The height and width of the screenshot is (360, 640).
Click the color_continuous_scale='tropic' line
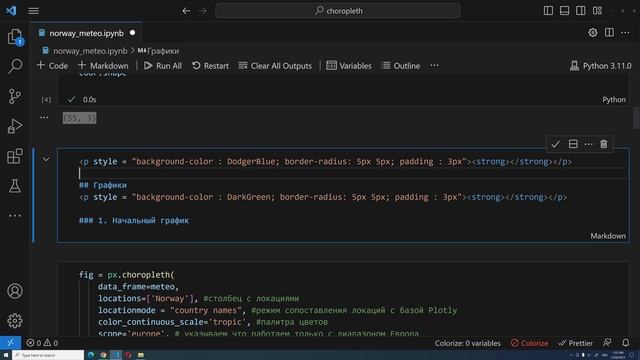click(x=213, y=322)
